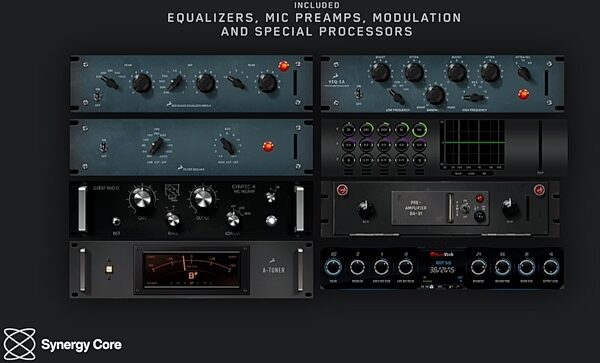Toggle the mid-range equalizer ON/OFF switch
Image resolution: width=600 pixels, height=363 pixels.
98,96
